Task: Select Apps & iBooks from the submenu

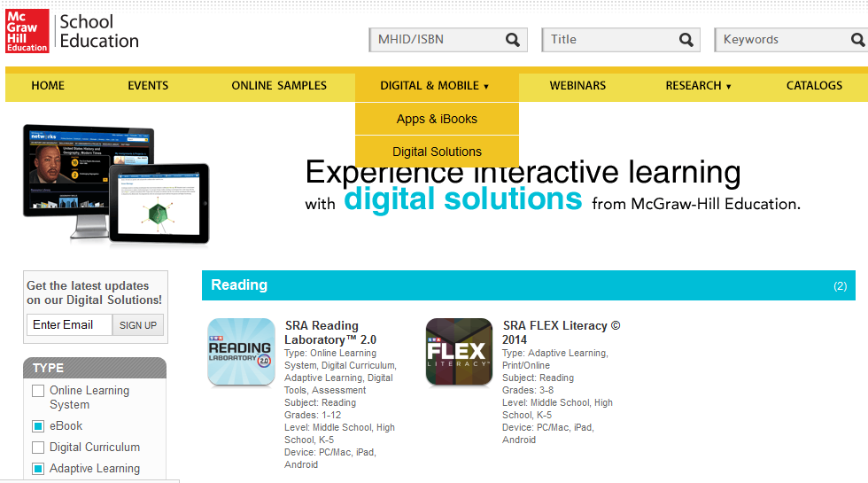Action: coord(437,119)
